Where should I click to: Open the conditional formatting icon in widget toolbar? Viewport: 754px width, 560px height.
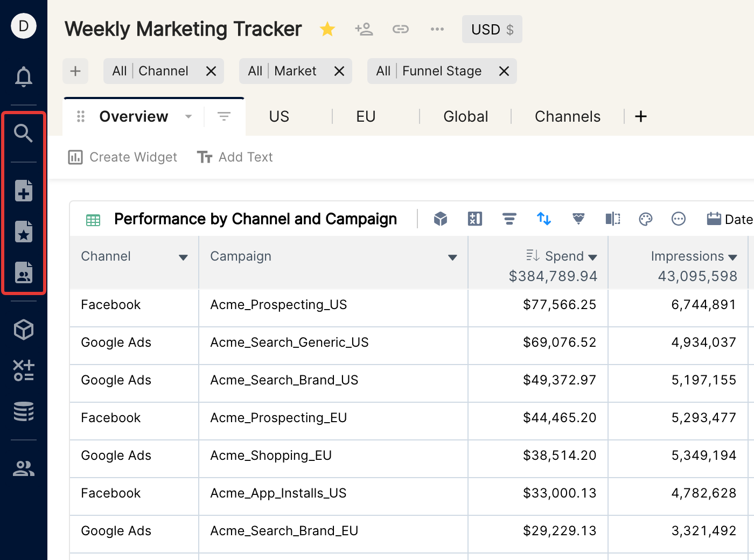pos(578,219)
